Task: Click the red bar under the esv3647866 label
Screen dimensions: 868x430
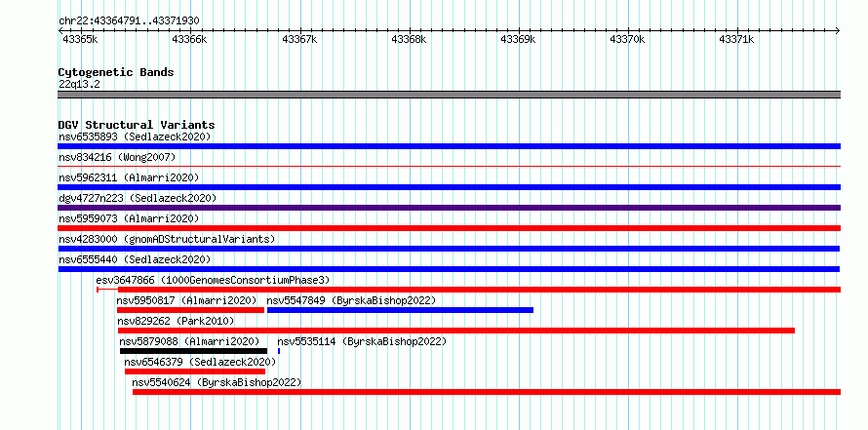Action: [480, 290]
